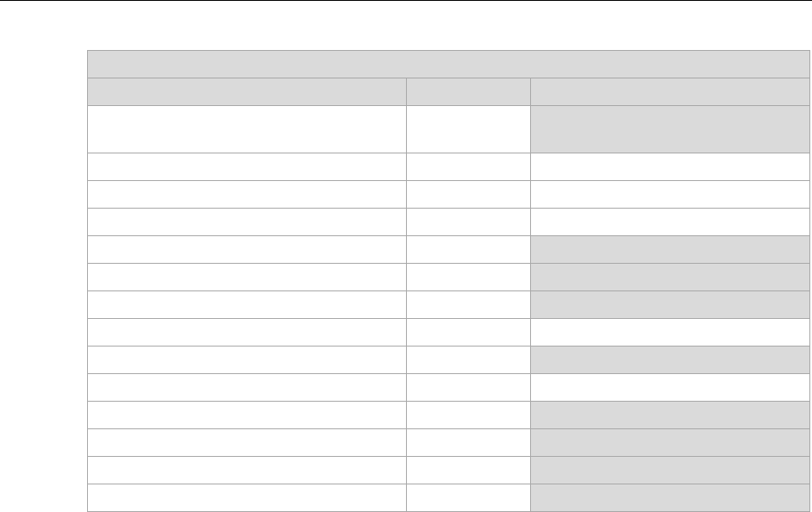Viewport: 812px width, 512px height.
Task: Select the narrow middle column header cell
Action: [468, 92]
